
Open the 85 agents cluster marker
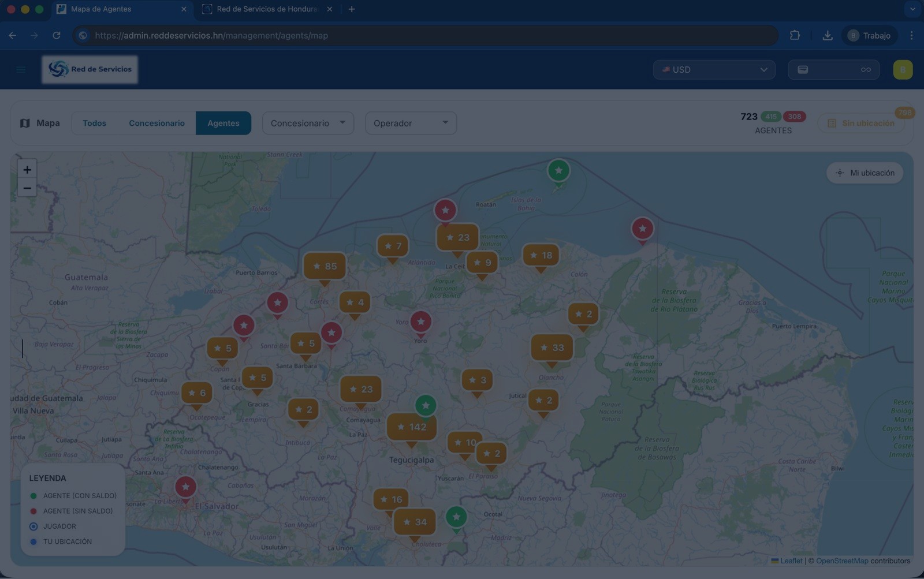coord(325,266)
